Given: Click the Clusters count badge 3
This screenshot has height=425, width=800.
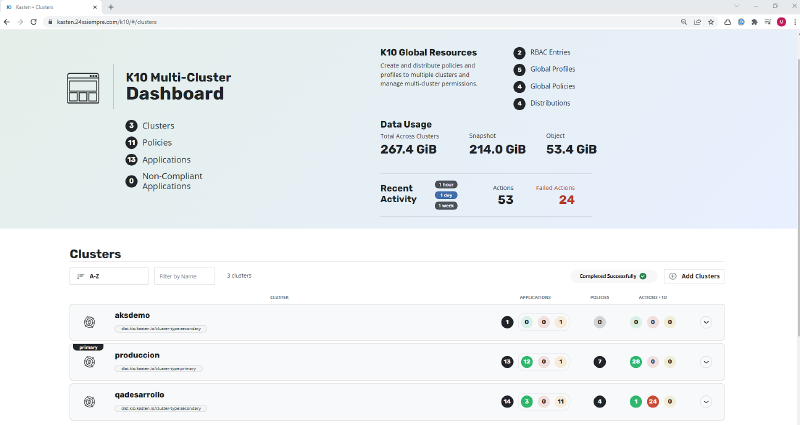Looking at the screenshot, I should click(132, 126).
